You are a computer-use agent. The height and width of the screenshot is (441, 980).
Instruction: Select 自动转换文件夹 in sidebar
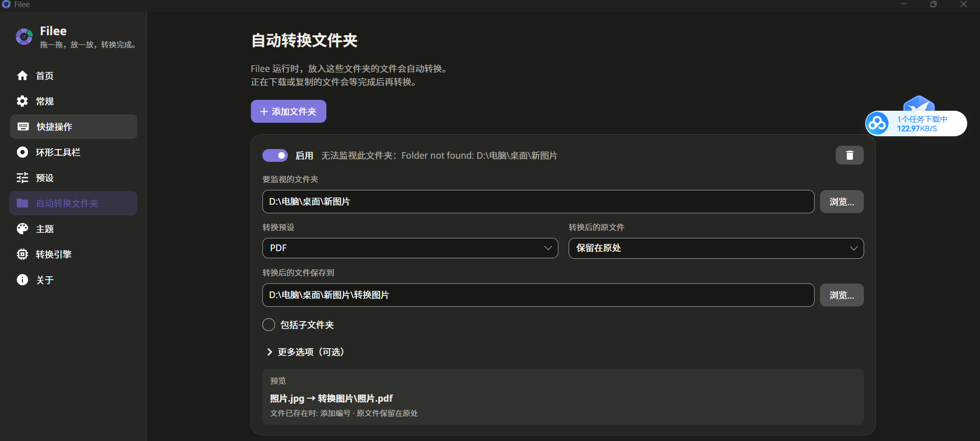coord(73,203)
